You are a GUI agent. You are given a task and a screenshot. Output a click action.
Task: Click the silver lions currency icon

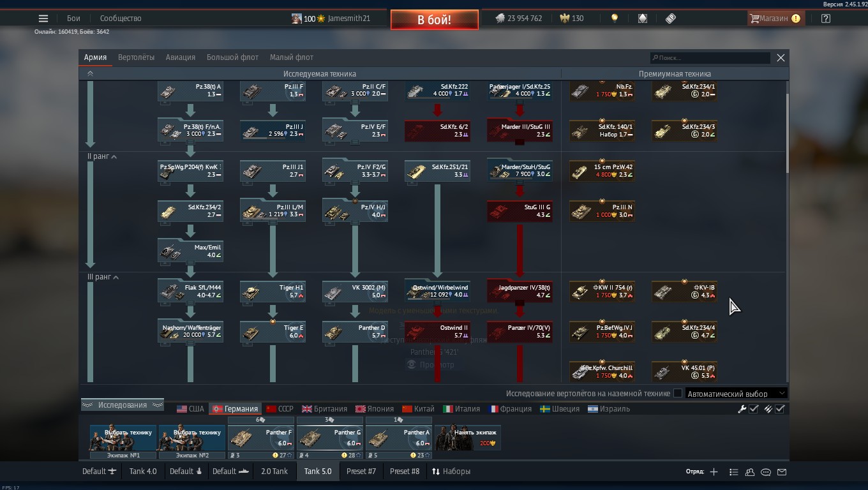tap(500, 19)
